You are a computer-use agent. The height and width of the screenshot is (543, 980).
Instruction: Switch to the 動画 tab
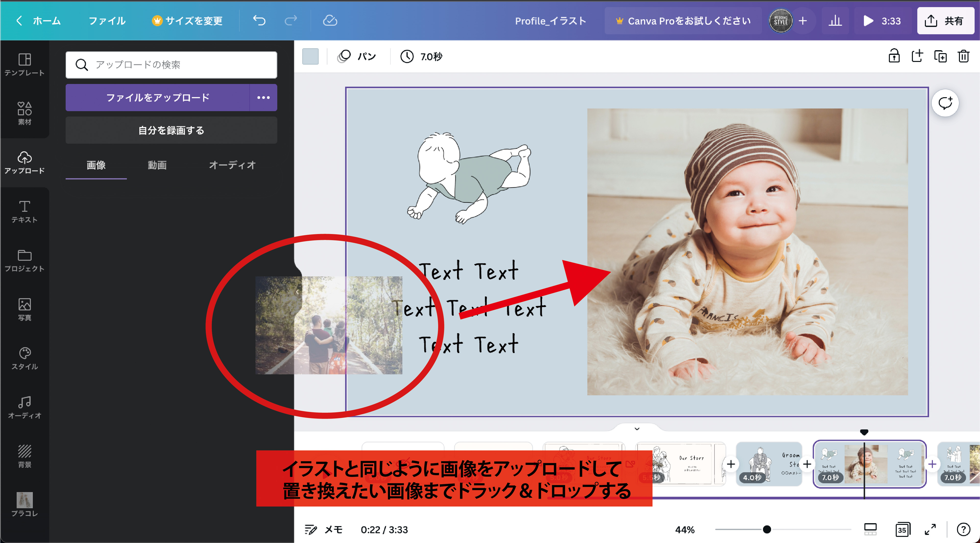pos(156,165)
